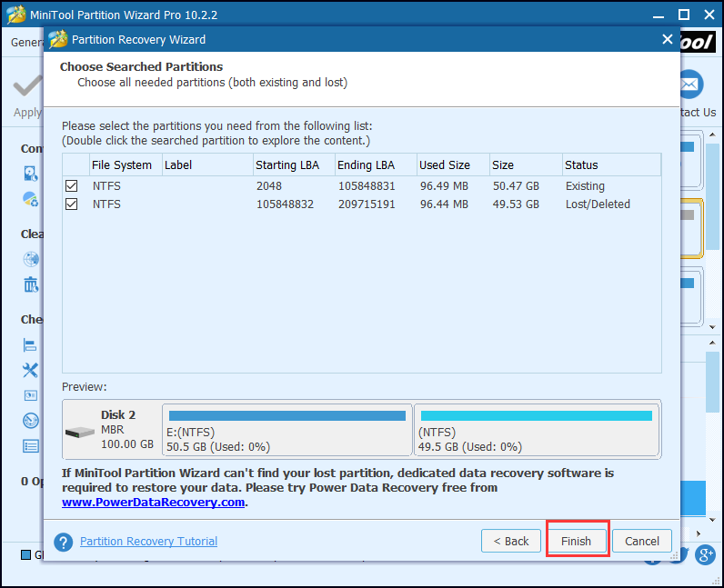Click the Used Size column header
This screenshot has height=588, width=724.
(x=454, y=164)
